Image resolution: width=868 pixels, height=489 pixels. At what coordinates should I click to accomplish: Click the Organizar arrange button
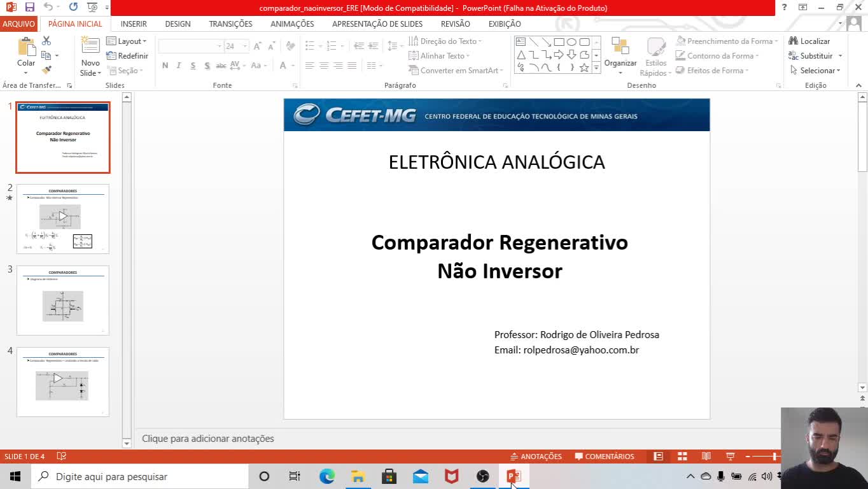(620, 55)
